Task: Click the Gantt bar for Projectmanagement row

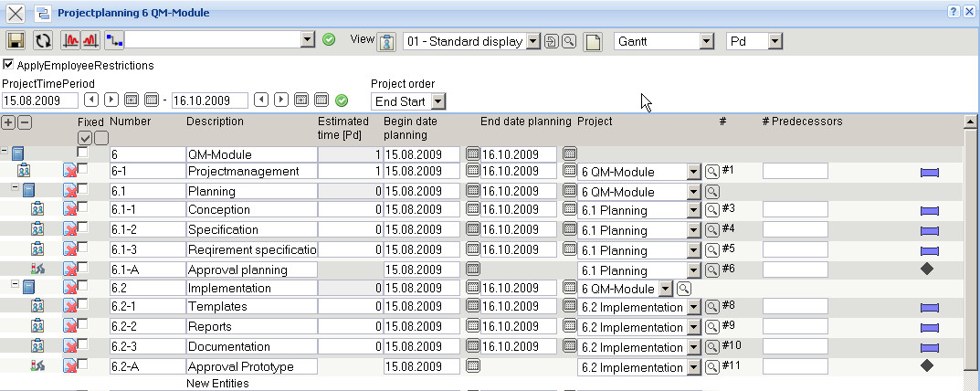Action: tap(930, 172)
